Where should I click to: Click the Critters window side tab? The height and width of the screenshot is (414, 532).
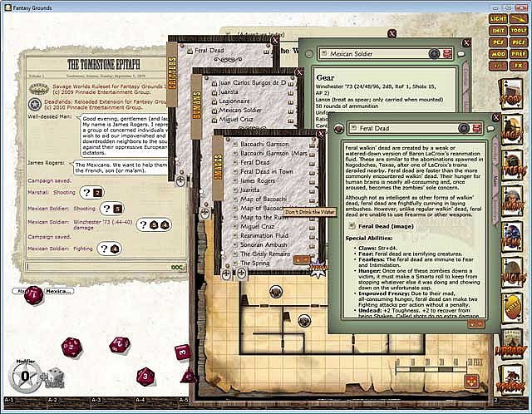[x=172, y=73]
